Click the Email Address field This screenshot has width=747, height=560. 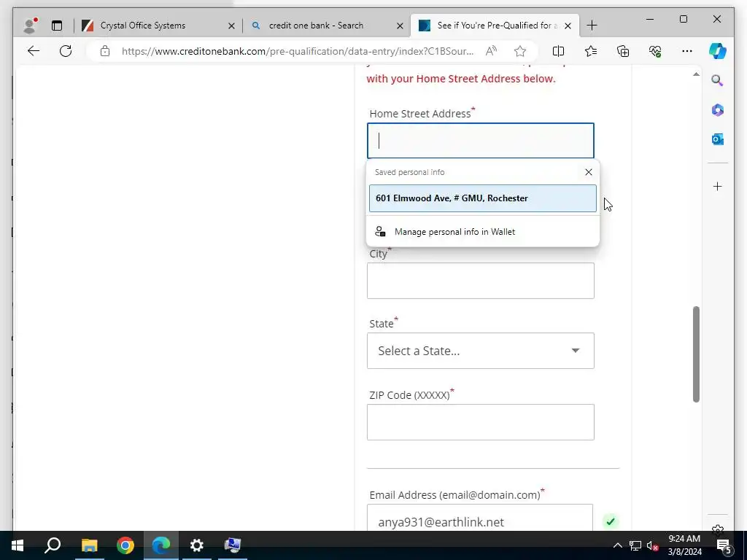click(480, 518)
